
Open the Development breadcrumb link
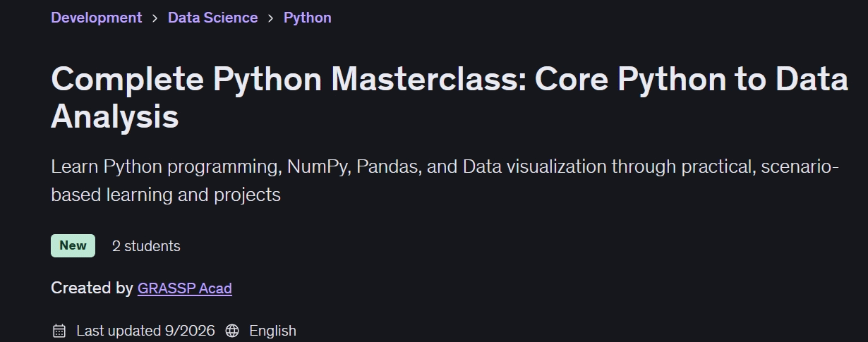point(96,18)
